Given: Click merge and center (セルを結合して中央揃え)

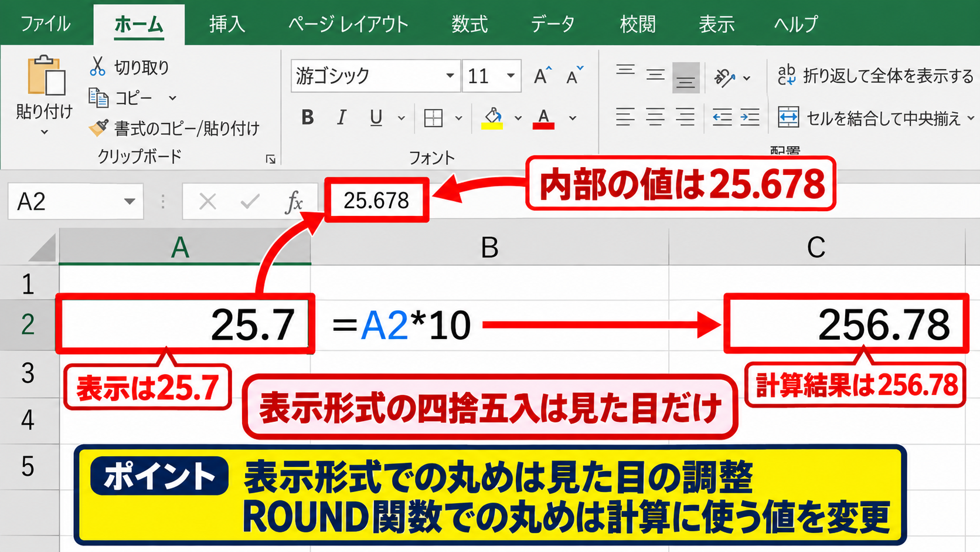Looking at the screenshot, I should 869,118.
